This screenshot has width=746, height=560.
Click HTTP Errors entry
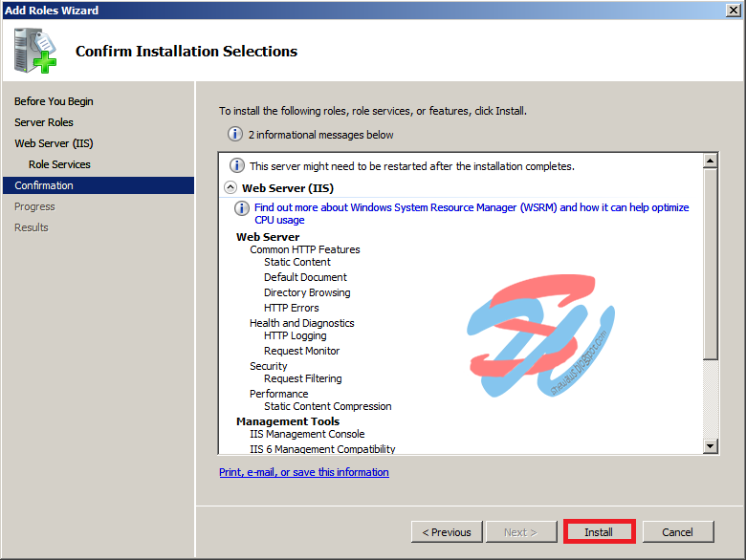[x=292, y=308]
